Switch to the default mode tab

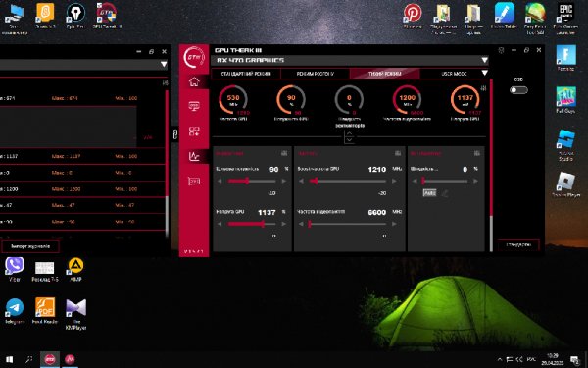[246, 74]
